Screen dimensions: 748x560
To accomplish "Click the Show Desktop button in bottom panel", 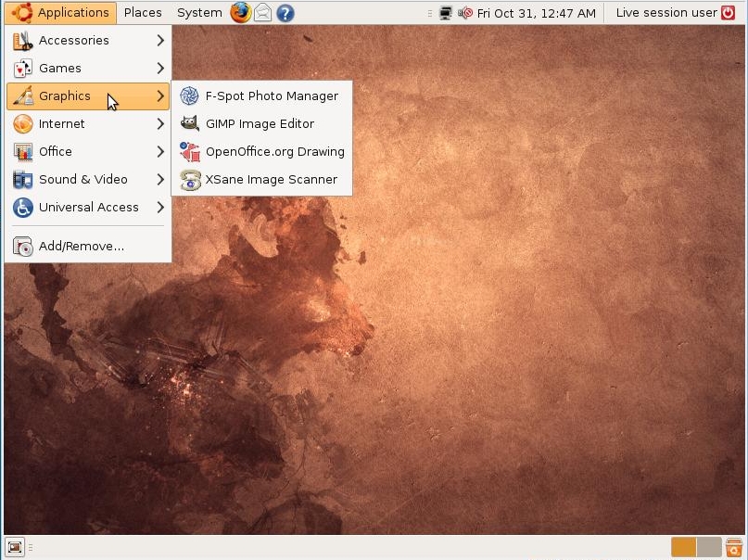I will [14, 547].
